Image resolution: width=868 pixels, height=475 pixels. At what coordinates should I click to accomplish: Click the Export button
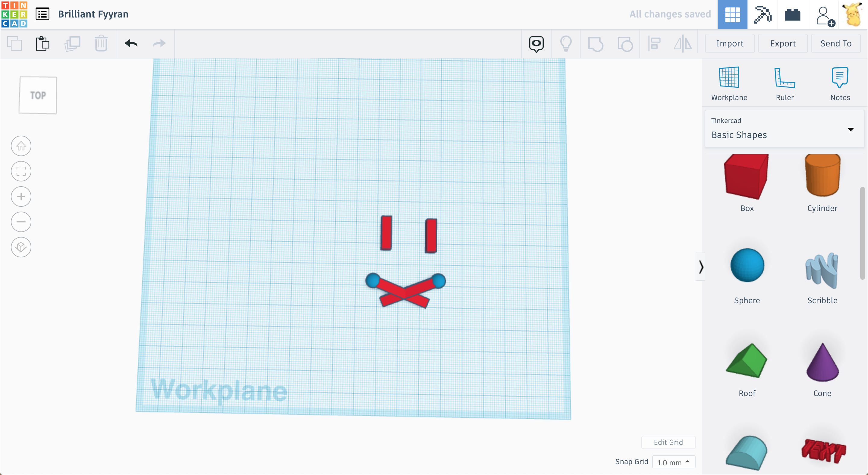(x=782, y=43)
